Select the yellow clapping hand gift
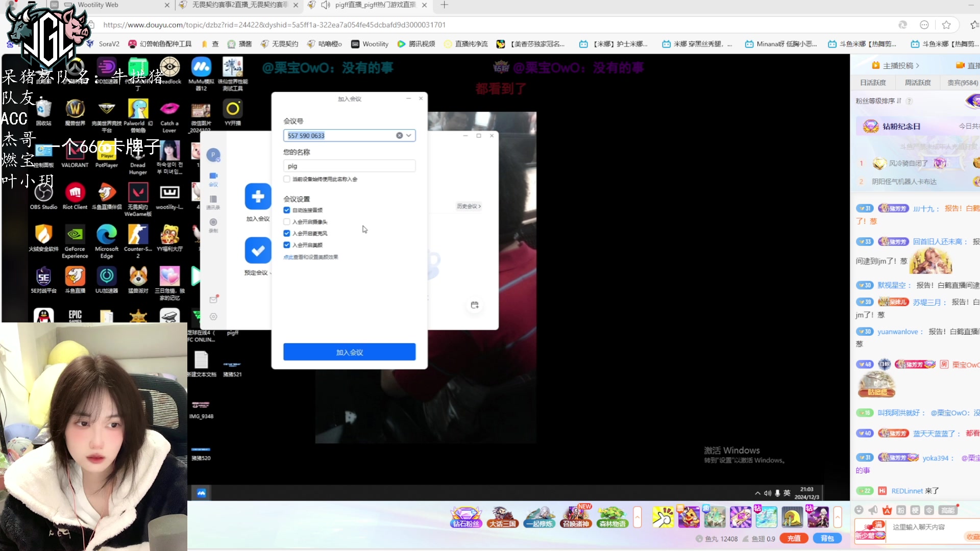Screen dimensions: 980x551 [x=663, y=517]
